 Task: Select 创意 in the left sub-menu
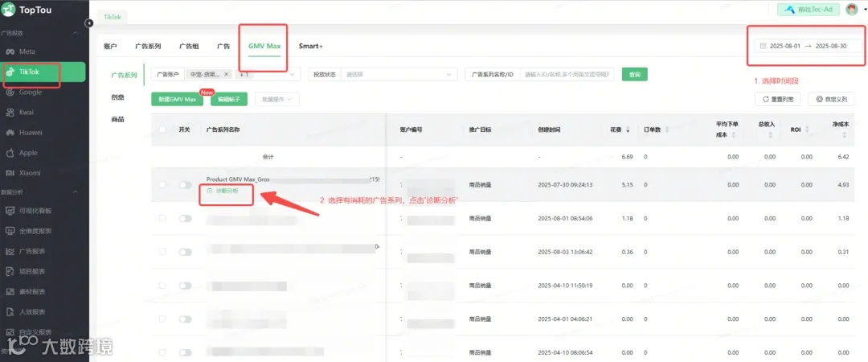pos(117,97)
